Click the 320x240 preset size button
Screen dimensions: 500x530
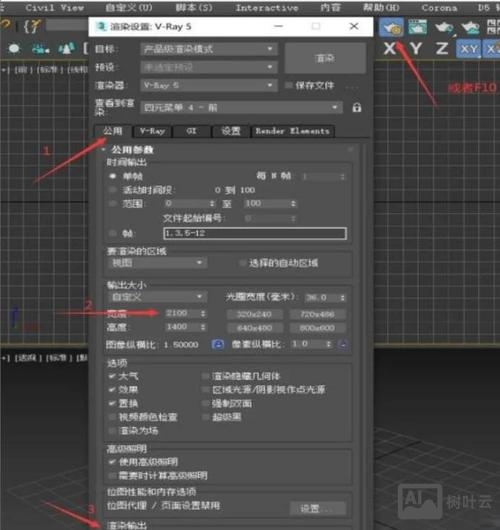point(254,314)
